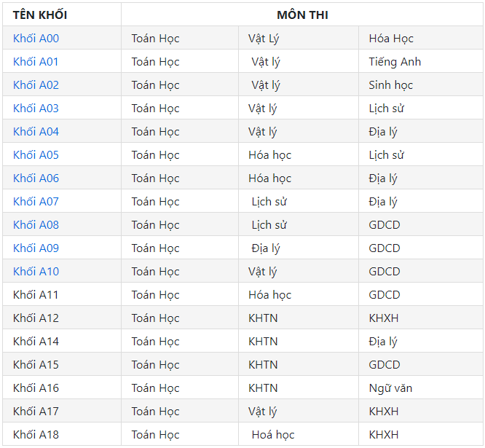485x448 pixels.
Task: Click the TÊN KHỐI column header
Action: click(40, 15)
